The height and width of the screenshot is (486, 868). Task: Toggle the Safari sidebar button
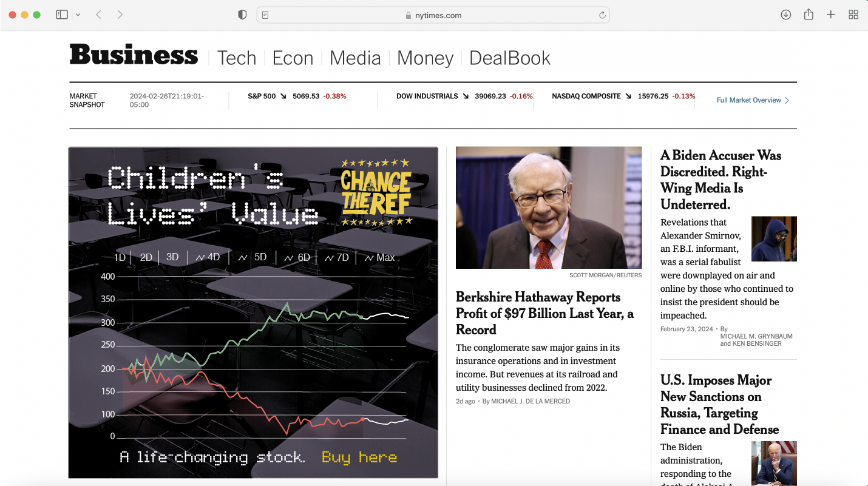click(x=62, y=15)
